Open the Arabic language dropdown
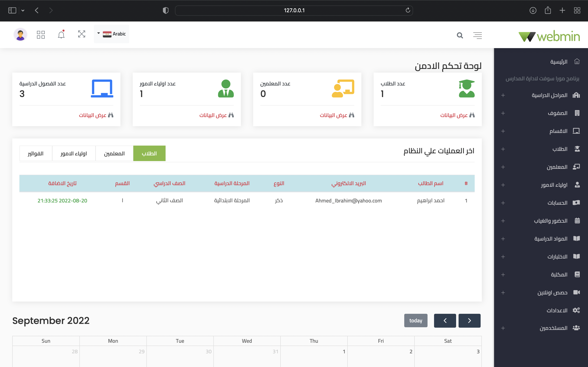 click(x=111, y=34)
